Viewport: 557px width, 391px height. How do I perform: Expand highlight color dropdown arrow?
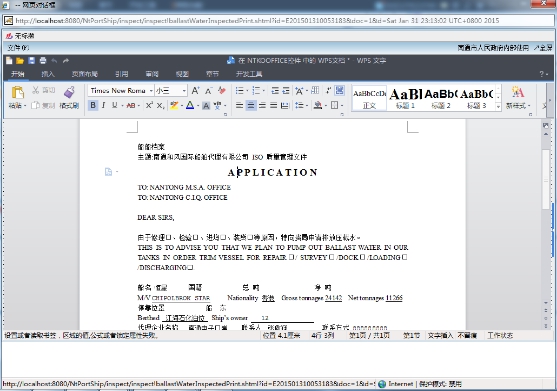(181, 106)
